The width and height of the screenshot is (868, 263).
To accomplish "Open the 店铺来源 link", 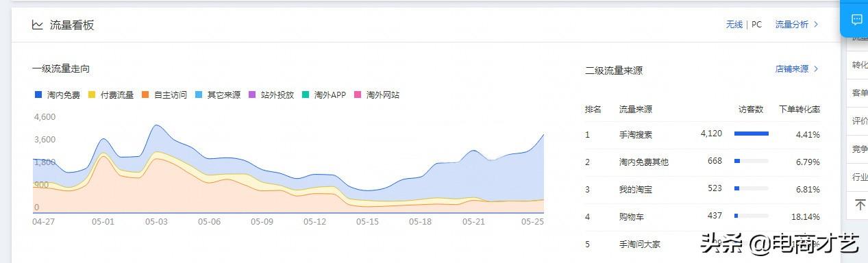I will click(x=792, y=69).
